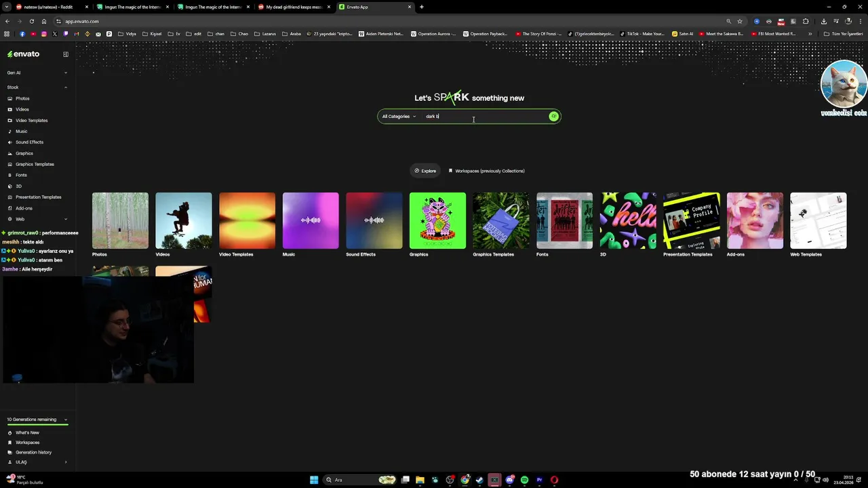The width and height of the screenshot is (868, 488).
Task: Open the Twitch bookmark icon
Action: 66,34
